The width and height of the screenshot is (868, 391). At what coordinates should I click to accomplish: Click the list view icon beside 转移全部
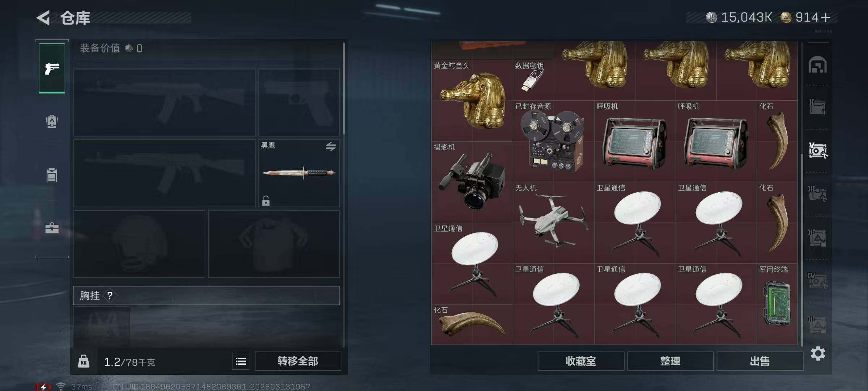click(241, 361)
